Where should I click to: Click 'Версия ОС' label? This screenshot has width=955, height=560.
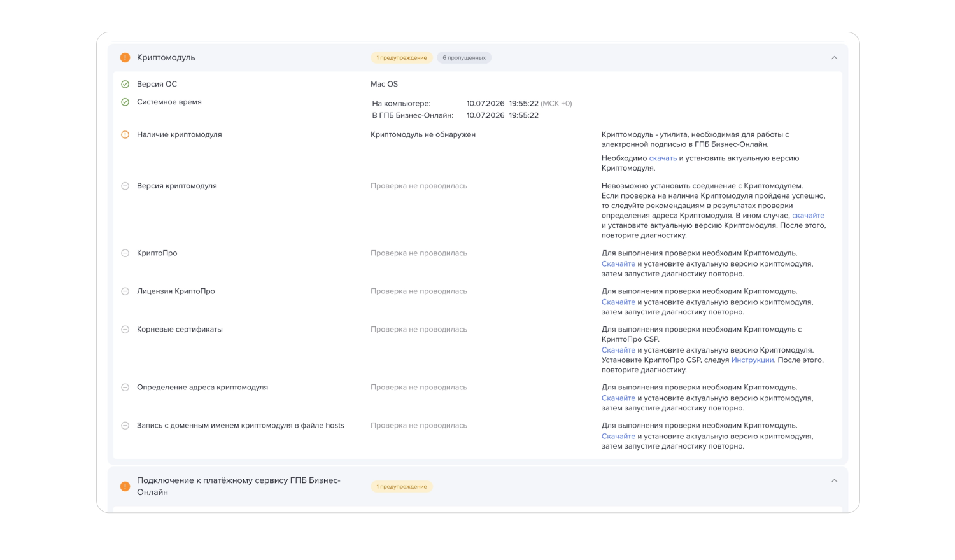(157, 84)
